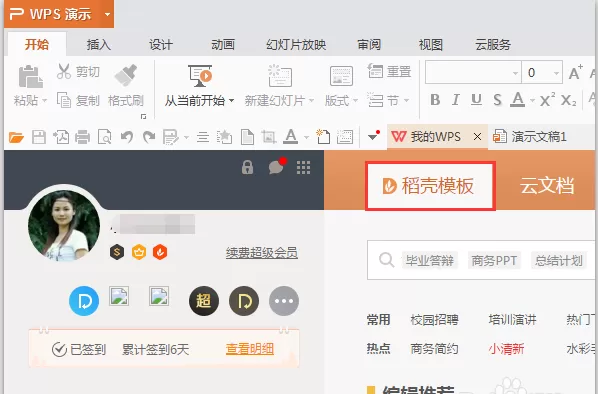Image resolution: width=598 pixels, height=394 pixels.
Task: Click the Copy (复制) icon
Action: pos(64,100)
